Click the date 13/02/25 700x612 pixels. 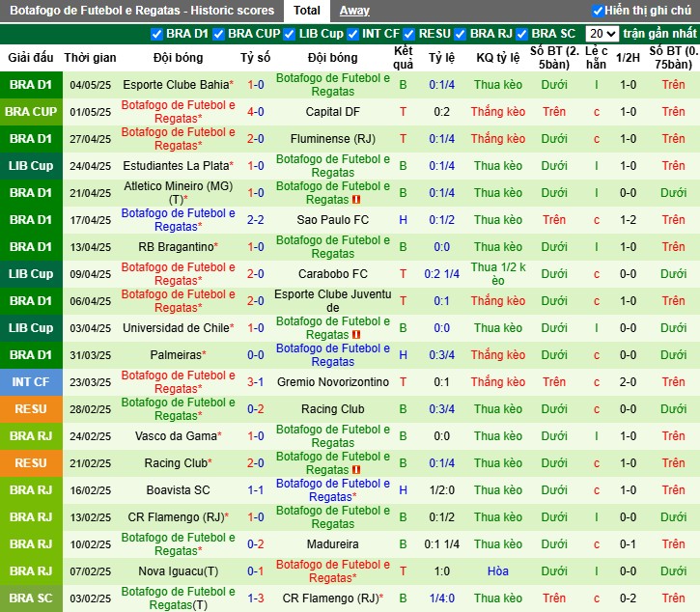[90, 517]
